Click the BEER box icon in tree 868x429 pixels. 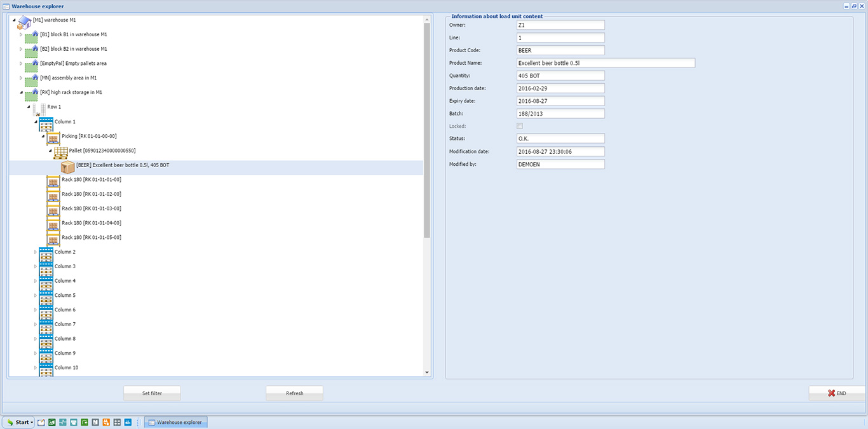(x=67, y=167)
